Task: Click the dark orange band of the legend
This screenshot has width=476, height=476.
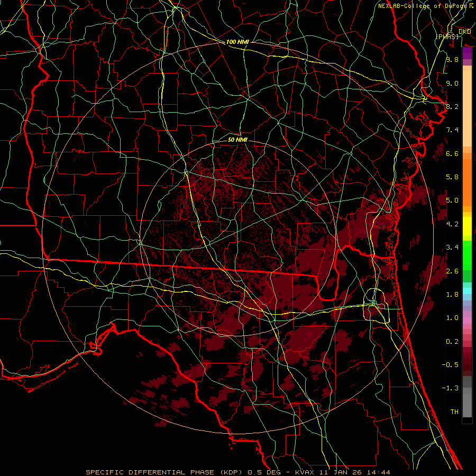Action: pyautogui.click(x=467, y=170)
